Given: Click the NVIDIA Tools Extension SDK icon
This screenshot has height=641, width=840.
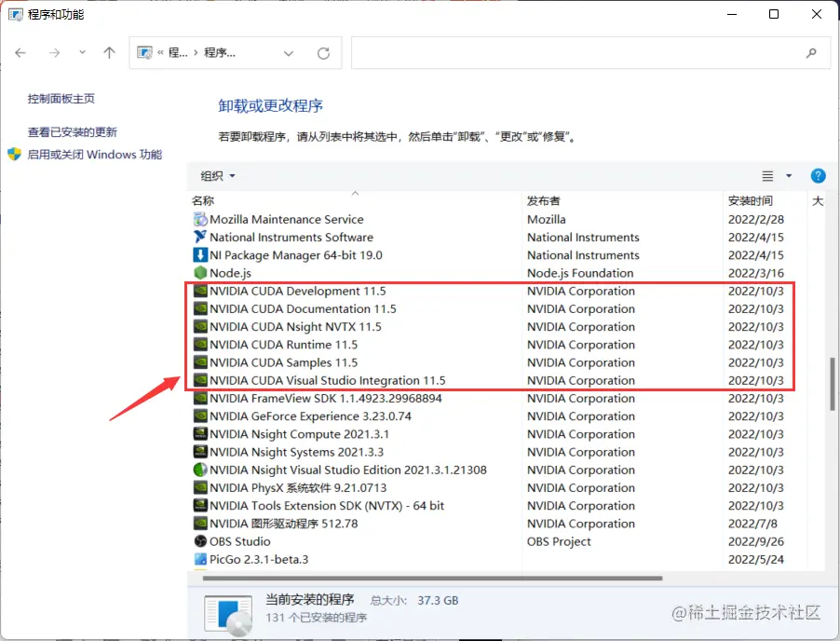Looking at the screenshot, I should pyautogui.click(x=200, y=506).
